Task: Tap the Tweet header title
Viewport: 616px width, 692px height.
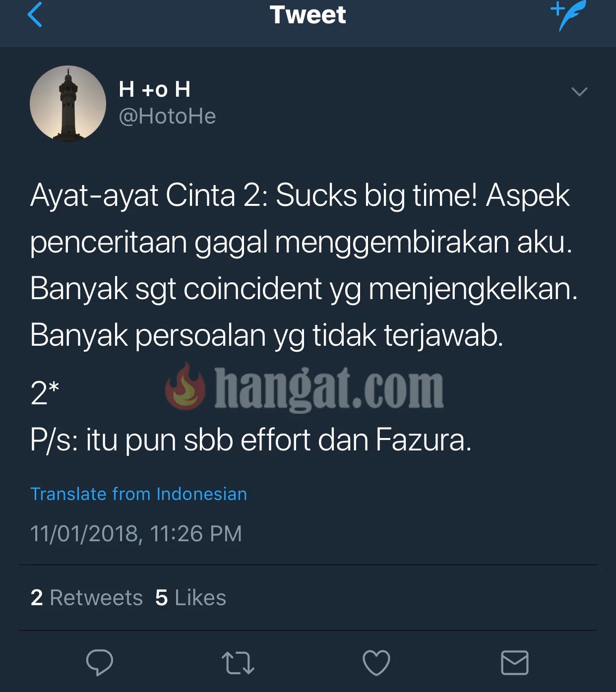Action: (308, 14)
